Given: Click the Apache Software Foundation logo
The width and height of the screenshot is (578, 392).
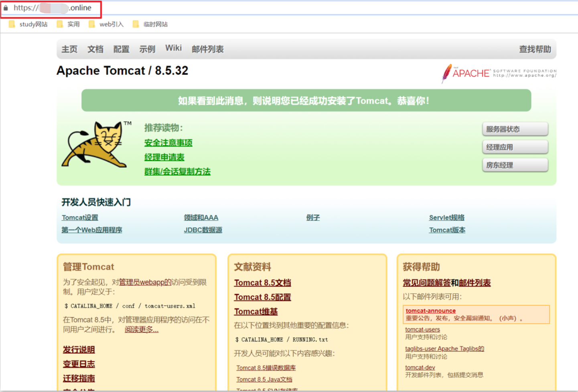Looking at the screenshot, I should (499, 73).
